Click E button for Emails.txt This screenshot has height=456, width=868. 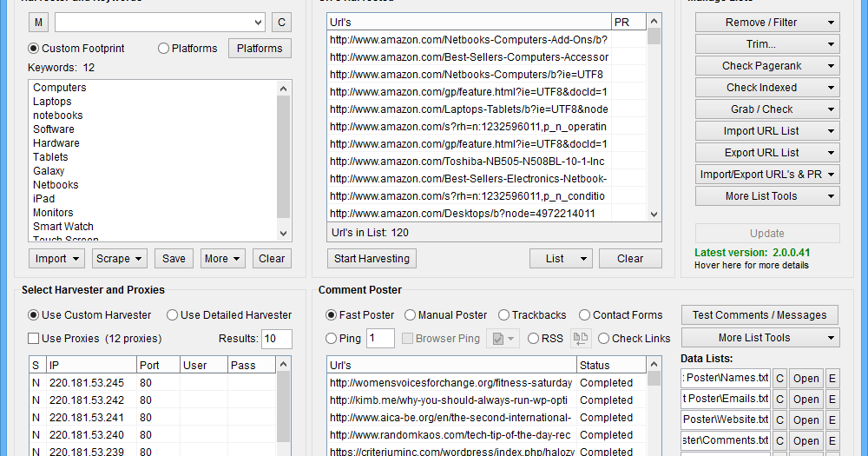(x=832, y=400)
